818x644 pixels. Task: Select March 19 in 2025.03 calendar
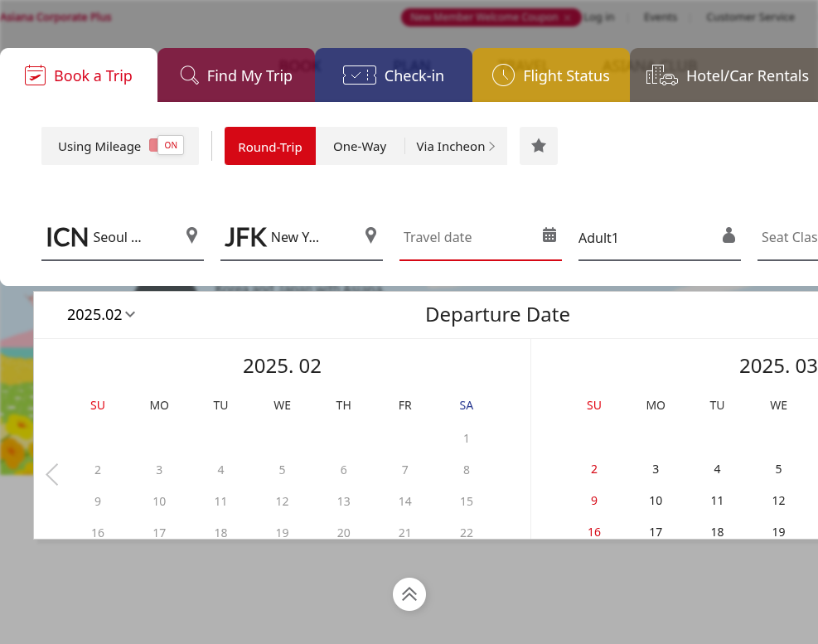[778, 532]
